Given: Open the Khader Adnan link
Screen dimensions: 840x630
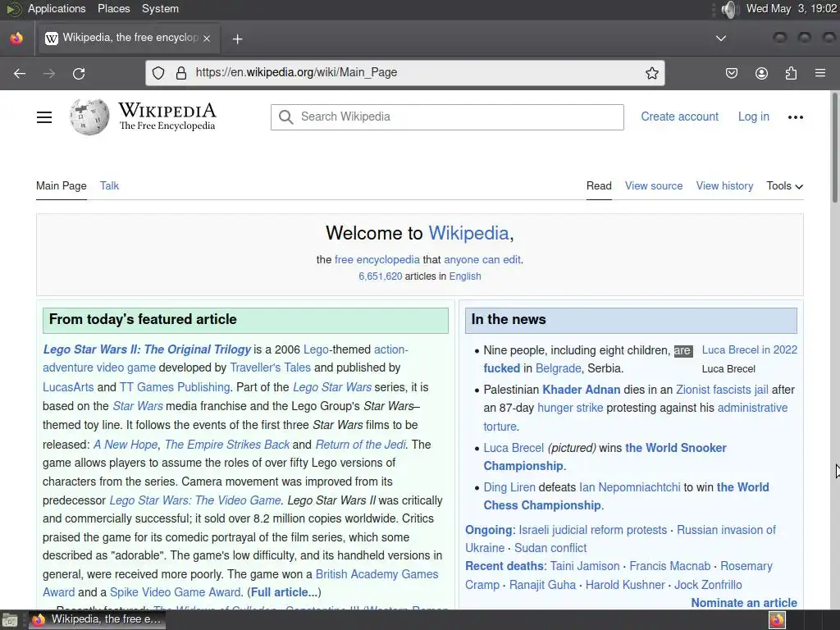Looking at the screenshot, I should pyautogui.click(x=582, y=390).
